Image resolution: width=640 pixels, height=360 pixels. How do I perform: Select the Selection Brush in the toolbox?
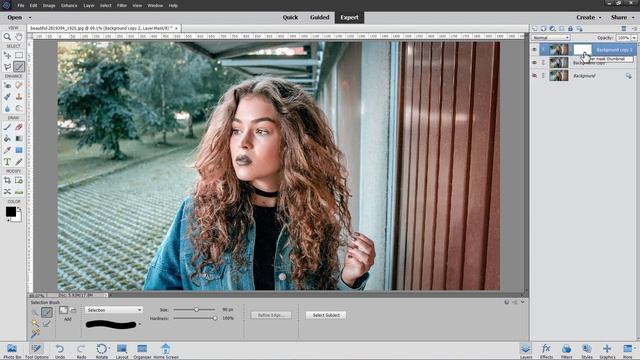pyautogui.click(x=19, y=67)
